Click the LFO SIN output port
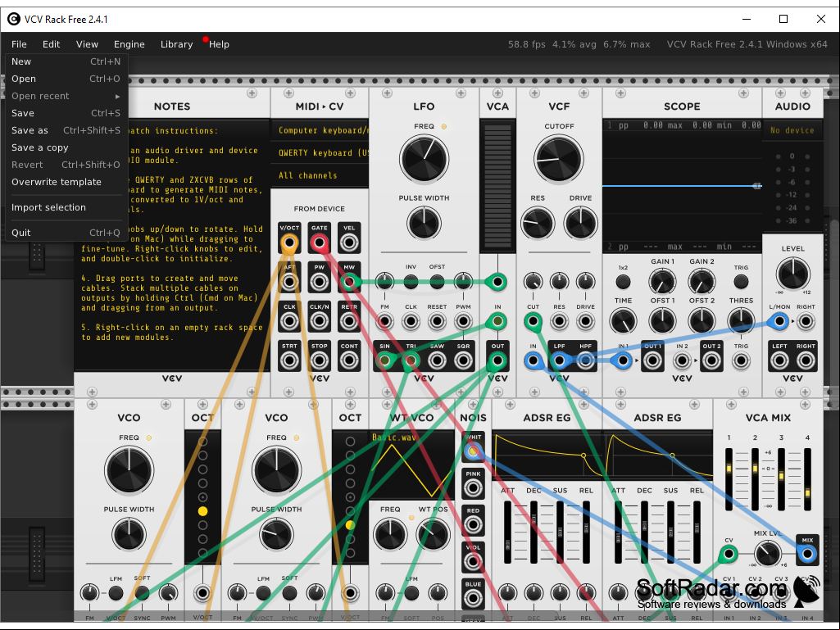 384,360
